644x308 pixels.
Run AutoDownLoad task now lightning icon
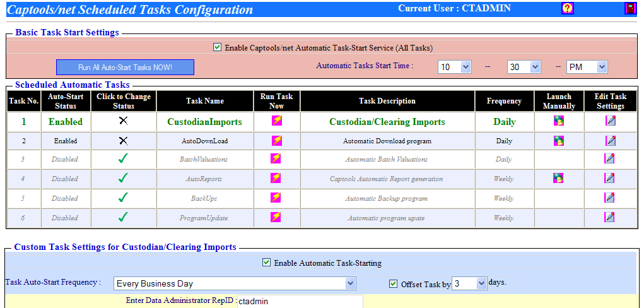point(277,141)
